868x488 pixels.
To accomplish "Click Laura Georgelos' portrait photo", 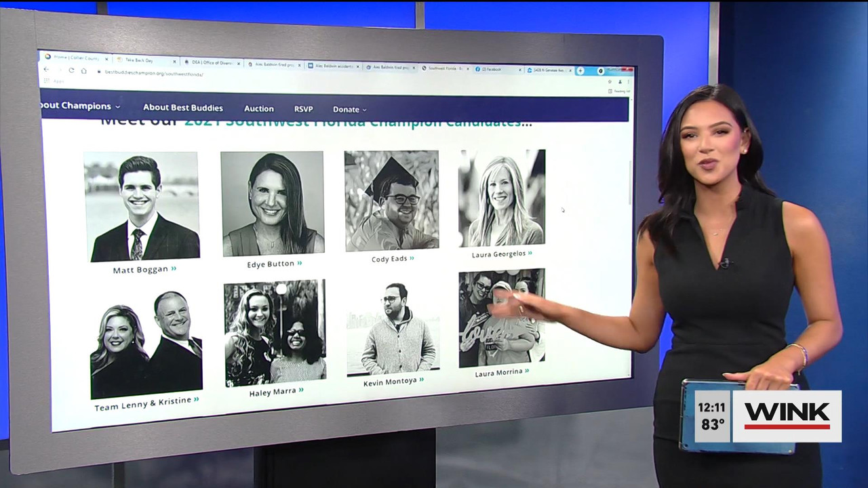I will 502,197.
